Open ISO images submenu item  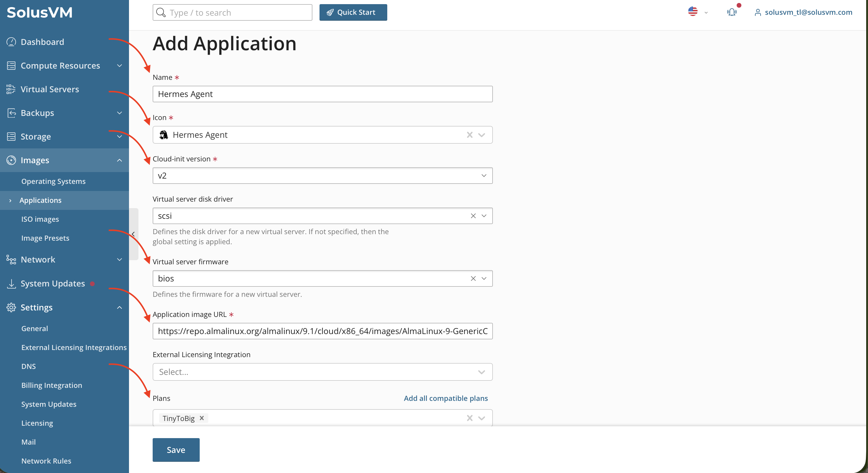pyautogui.click(x=40, y=219)
